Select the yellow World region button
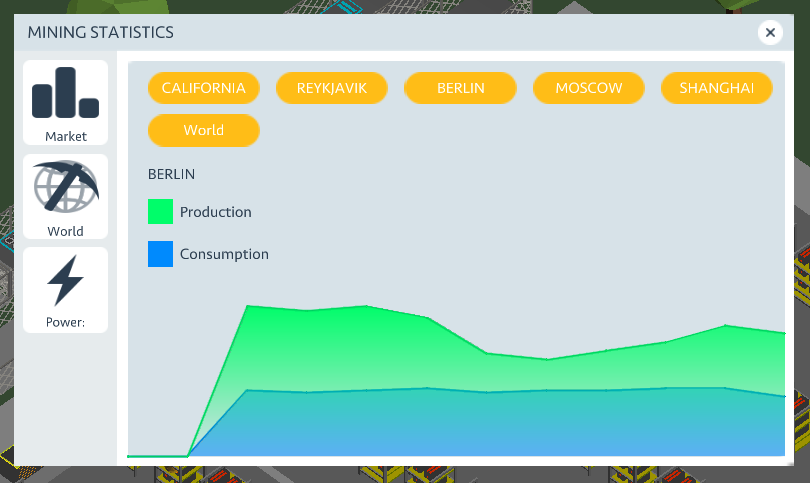This screenshot has height=483, width=810. click(x=204, y=130)
